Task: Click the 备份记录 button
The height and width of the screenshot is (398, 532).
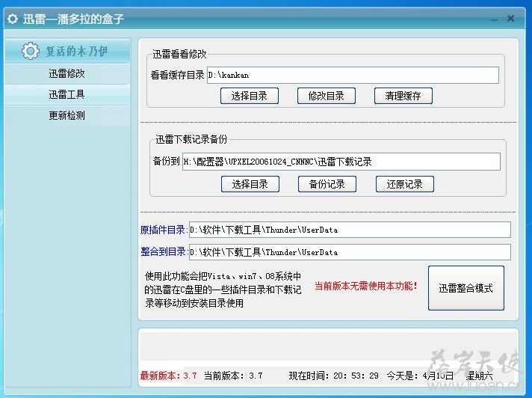Action: [x=327, y=184]
